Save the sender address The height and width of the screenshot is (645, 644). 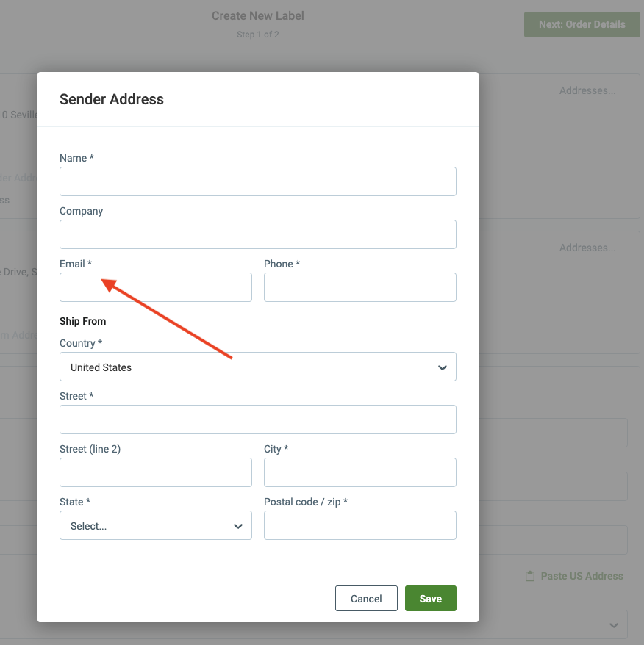tap(430, 599)
